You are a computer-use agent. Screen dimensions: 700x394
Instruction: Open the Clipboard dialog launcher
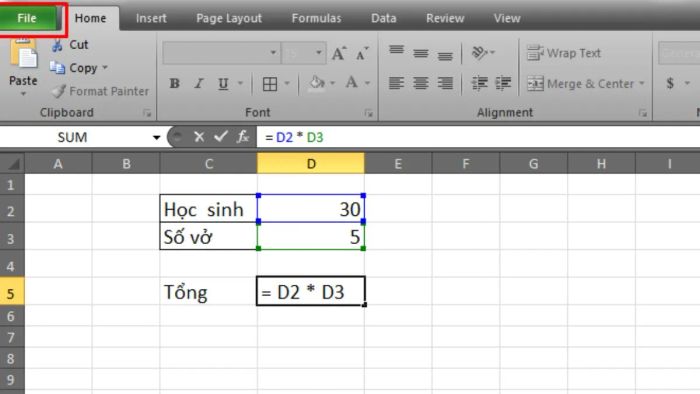[x=147, y=113]
